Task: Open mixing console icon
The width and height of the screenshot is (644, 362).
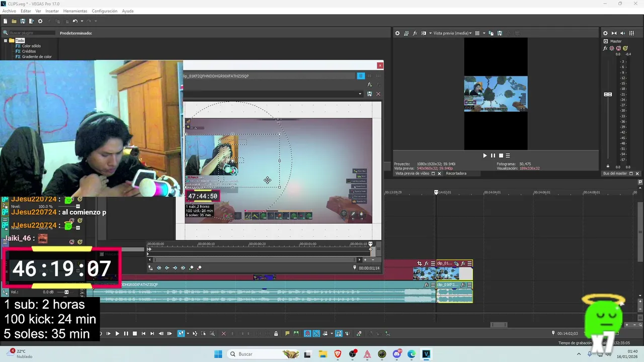Action: click(631, 33)
